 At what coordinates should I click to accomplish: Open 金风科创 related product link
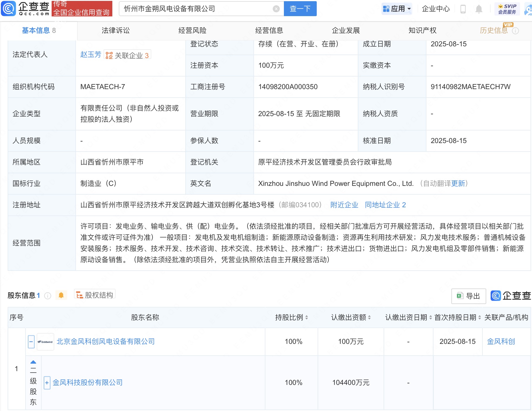(501, 342)
